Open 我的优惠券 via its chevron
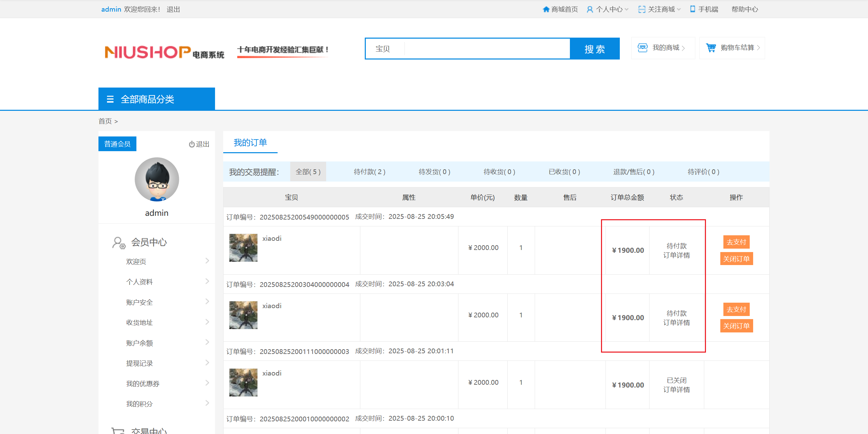This screenshot has height=434, width=868. coord(207,383)
